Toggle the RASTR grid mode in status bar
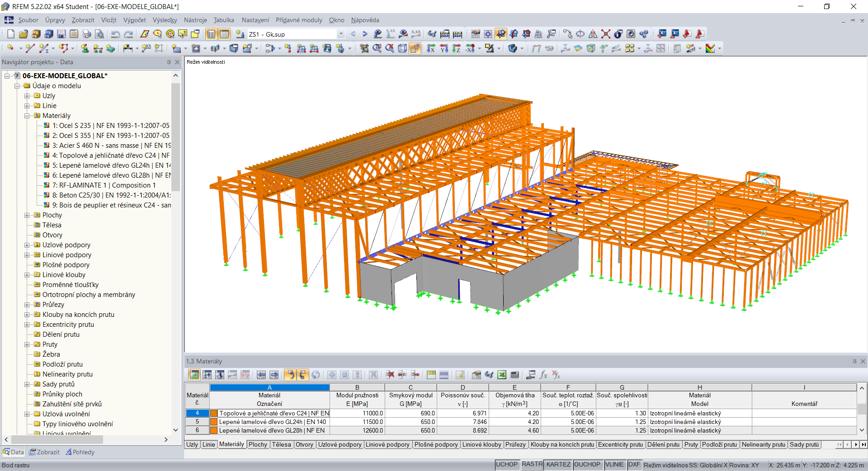The width and height of the screenshot is (868, 471). coord(532,465)
